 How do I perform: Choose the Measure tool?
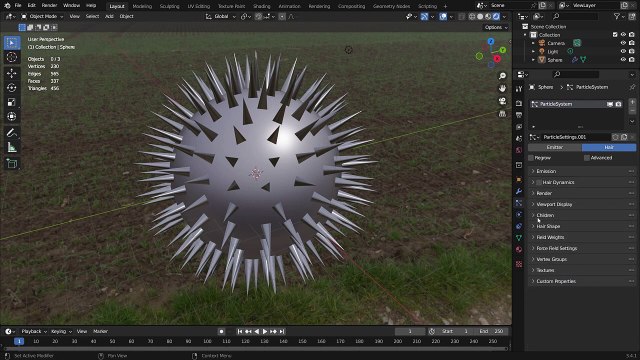tap(12, 147)
